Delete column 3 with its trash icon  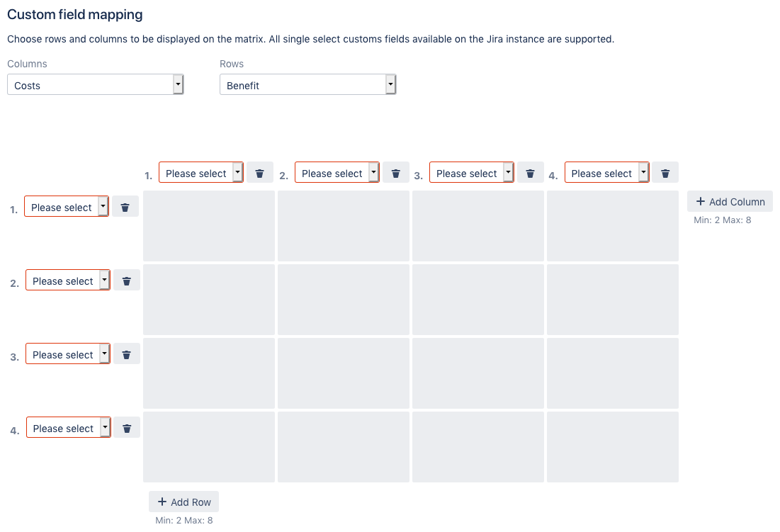point(530,173)
